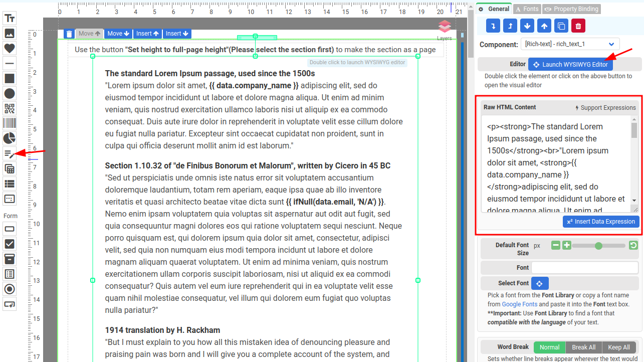Select the rich-text tool in sidebar
644x362 pixels.
pos(10,153)
